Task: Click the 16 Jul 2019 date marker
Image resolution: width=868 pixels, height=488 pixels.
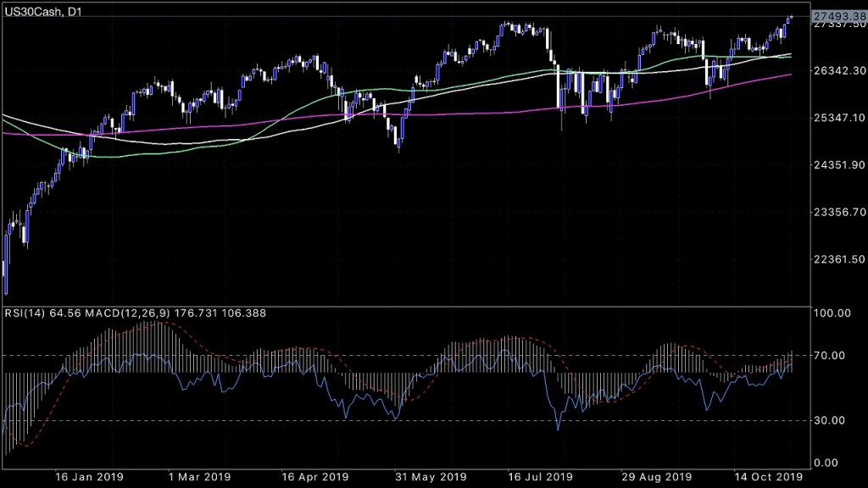Action: (540, 477)
